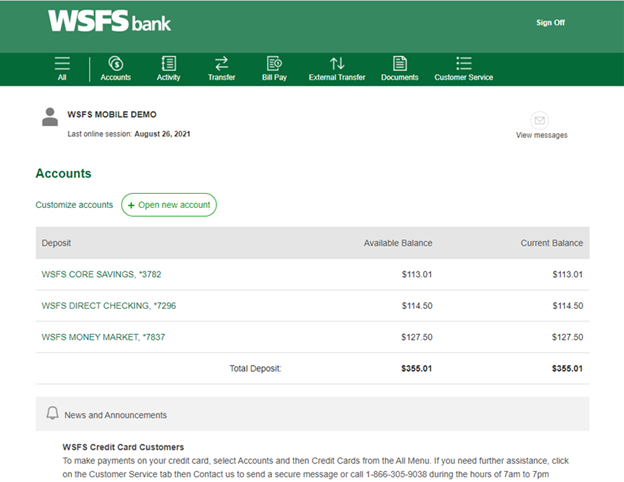Click the WSFS MOBILE DEMO user name
624x482 pixels.
point(112,115)
